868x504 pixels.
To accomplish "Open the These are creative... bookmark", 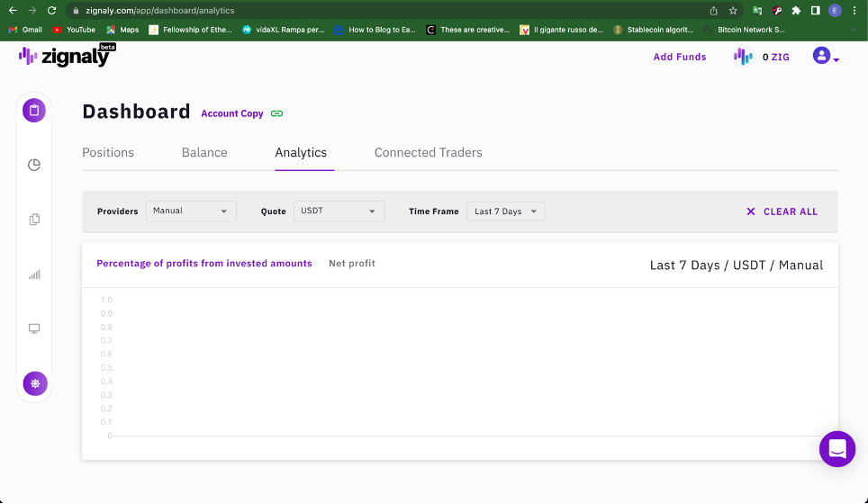I will [468, 30].
